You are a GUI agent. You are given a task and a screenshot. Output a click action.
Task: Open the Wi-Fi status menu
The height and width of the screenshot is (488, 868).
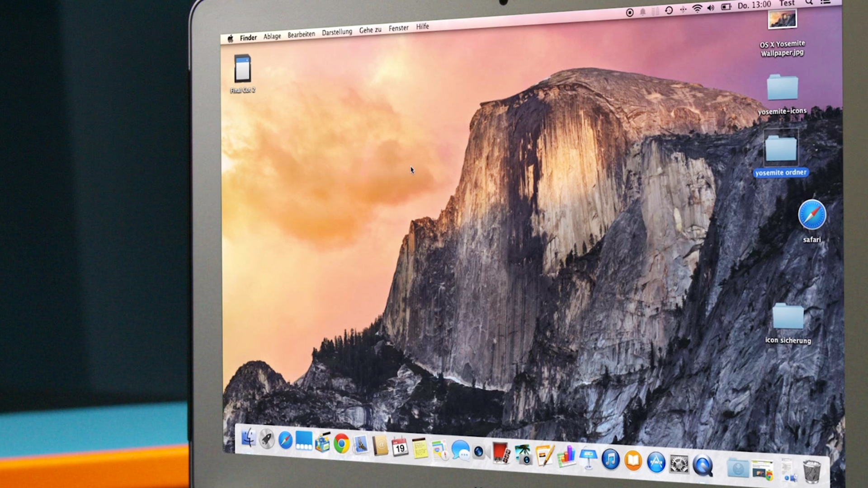pos(697,9)
